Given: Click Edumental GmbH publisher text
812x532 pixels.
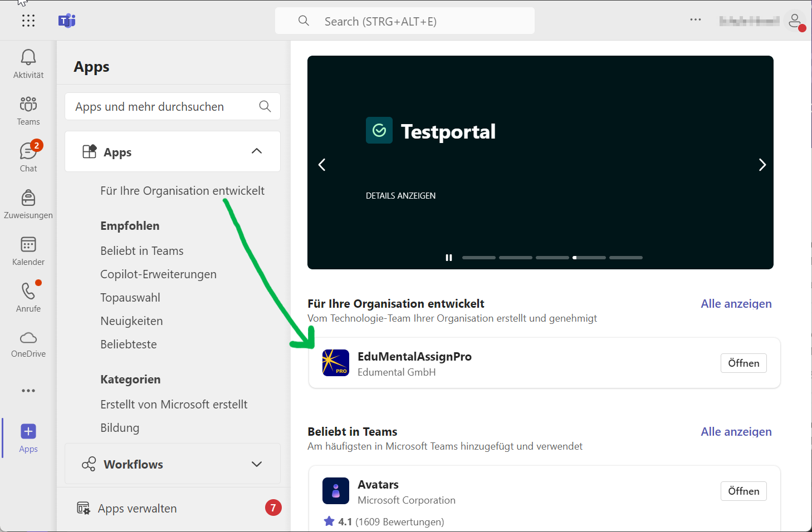Looking at the screenshot, I should [x=397, y=372].
